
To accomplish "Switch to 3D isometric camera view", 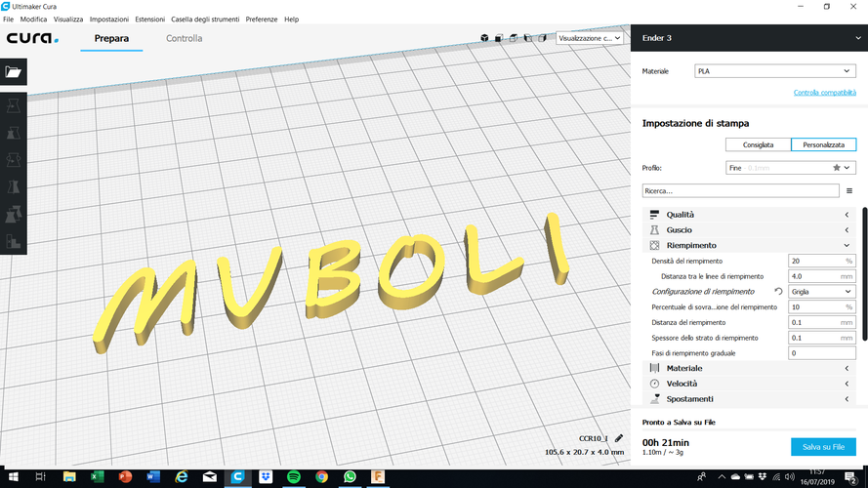I will 484,38.
